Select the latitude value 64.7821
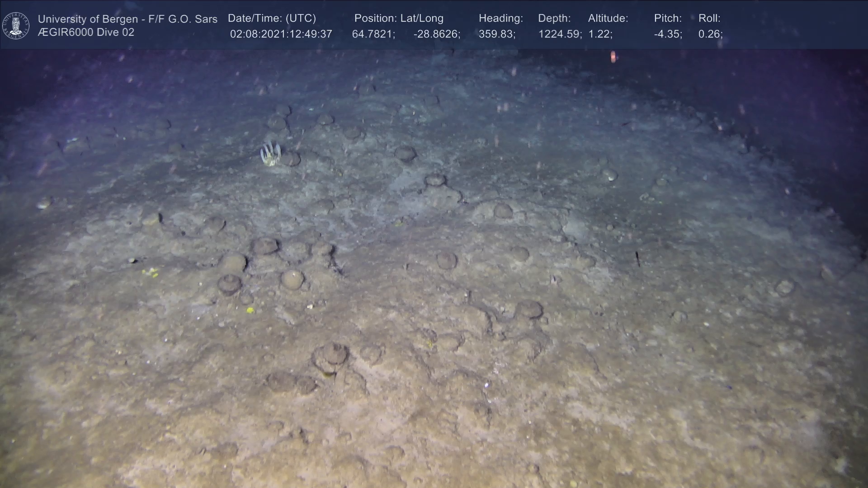868x488 pixels. (x=373, y=34)
